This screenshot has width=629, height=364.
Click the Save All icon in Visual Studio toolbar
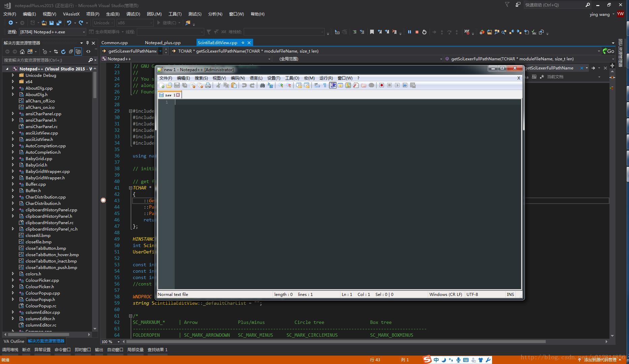click(59, 23)
